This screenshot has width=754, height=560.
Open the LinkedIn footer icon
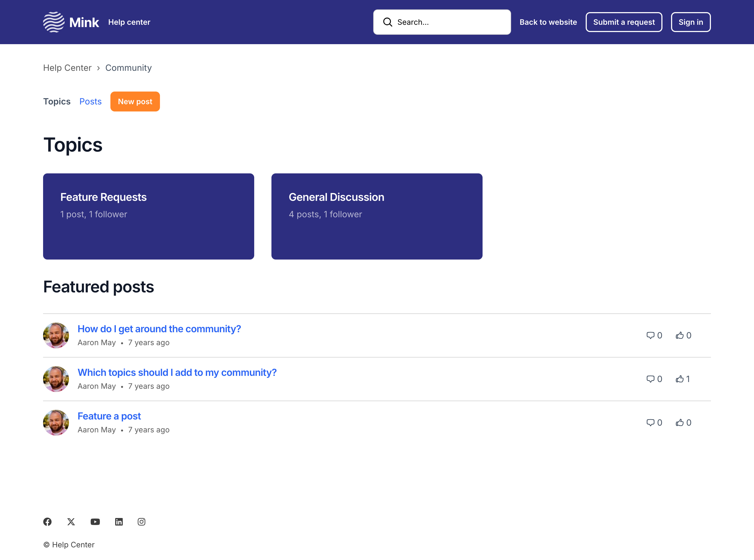(119, 522)
